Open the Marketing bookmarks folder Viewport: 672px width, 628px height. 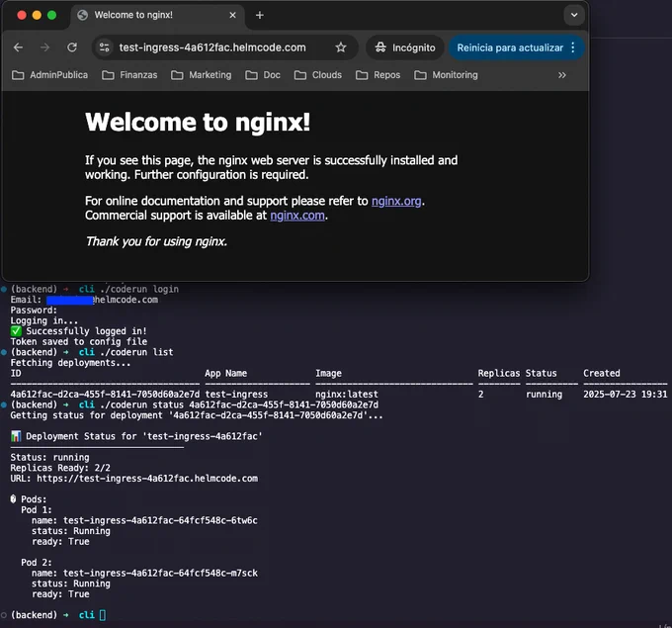201,75
